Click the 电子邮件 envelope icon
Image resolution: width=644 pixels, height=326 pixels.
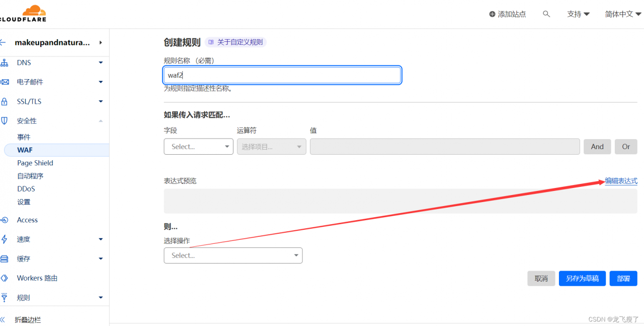4,82
